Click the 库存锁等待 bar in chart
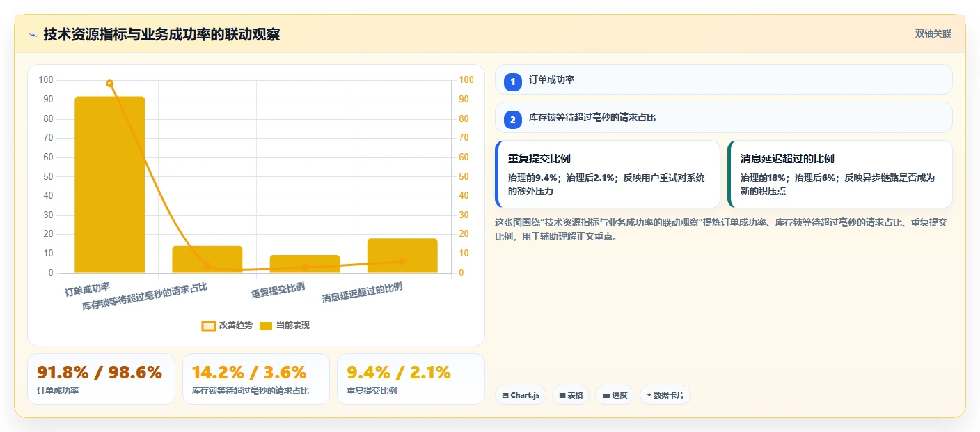The width and height of the screenshot is (980, 432). click(207, 259)
